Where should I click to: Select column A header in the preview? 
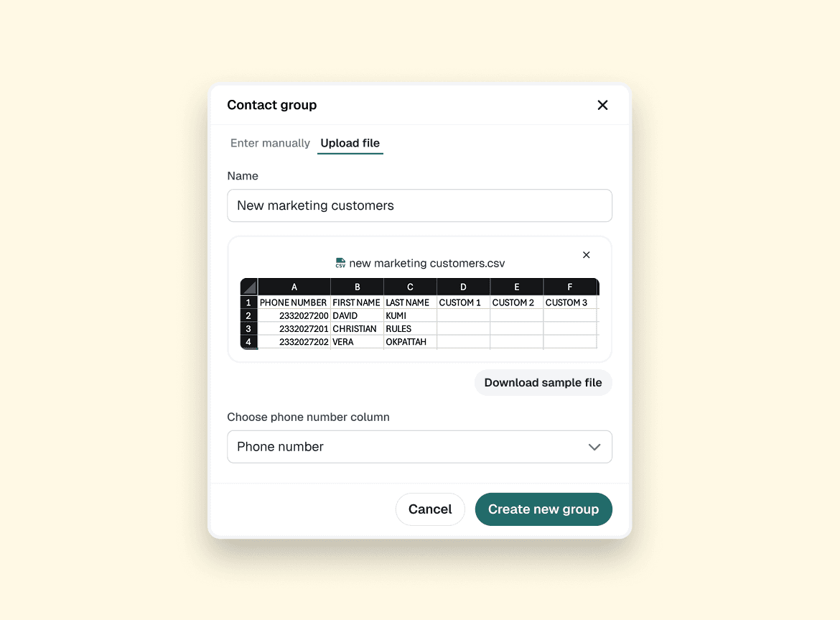coord(294,287)
